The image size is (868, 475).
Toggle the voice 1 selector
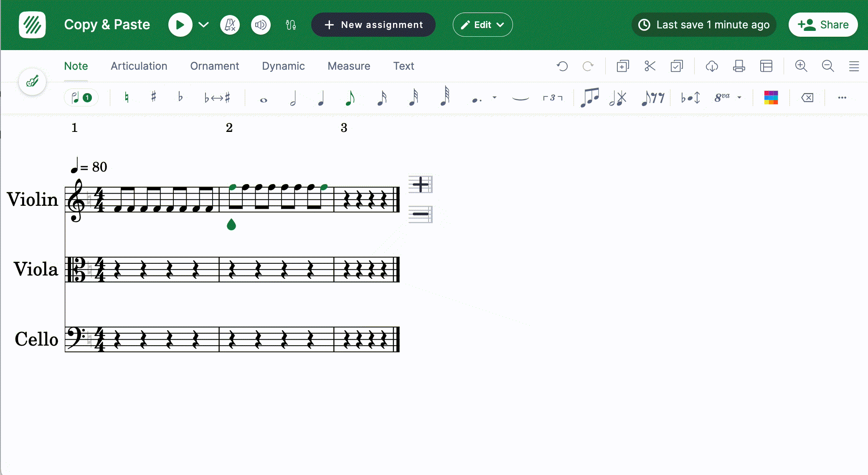pos(81,98)
